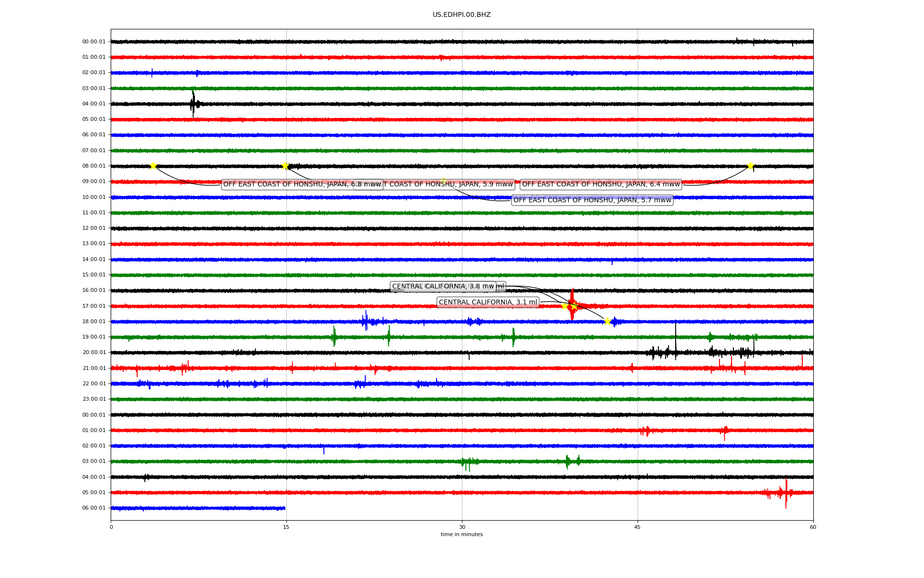Screen dimensions: 924x578
Task: Click the rightmost star on the 08:00:01 trace
Action: pos(750,166)
